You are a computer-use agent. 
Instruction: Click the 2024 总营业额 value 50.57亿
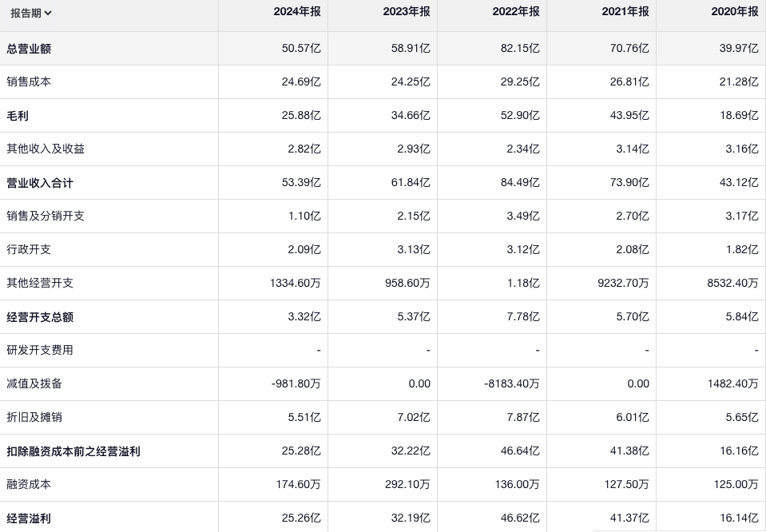pyautogui.click(x=301, y=49)
